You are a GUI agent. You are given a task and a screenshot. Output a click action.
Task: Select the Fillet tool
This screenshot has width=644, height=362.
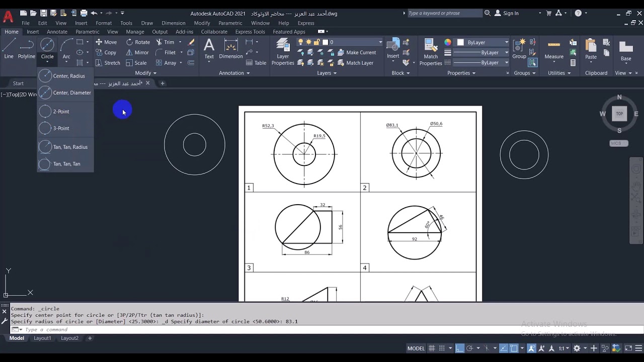[x=166, y=52]
